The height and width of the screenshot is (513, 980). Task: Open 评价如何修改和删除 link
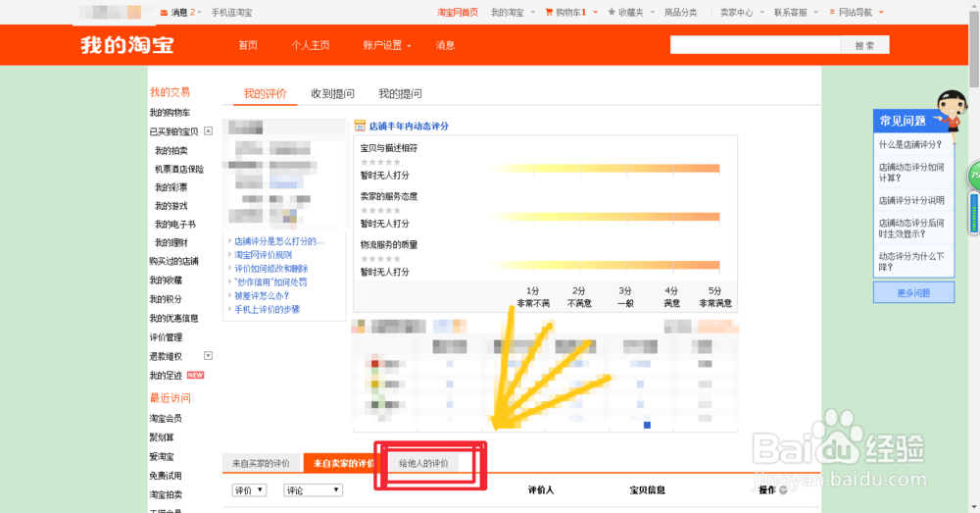[271, 269]
